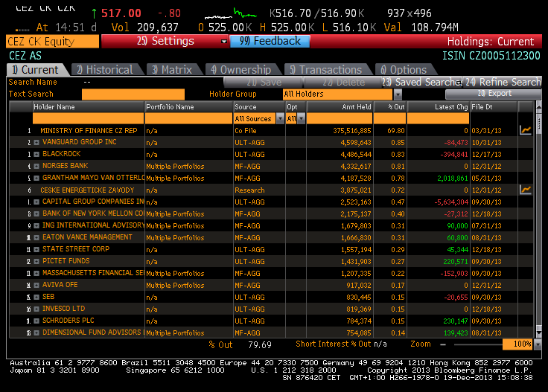Screen dimensions: 548x392
Task: Click latest change value -5,634,304
Action: pyautogui.click(x=451, y=202)
